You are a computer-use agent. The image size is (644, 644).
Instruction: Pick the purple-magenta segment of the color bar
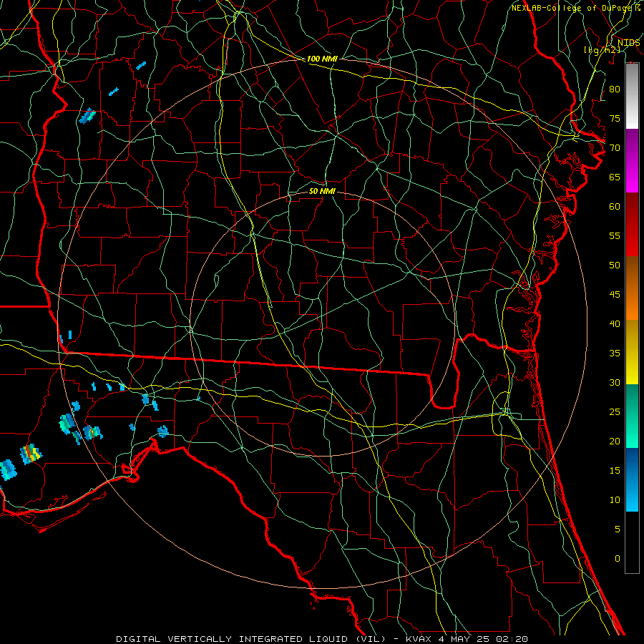coord(632,160)
